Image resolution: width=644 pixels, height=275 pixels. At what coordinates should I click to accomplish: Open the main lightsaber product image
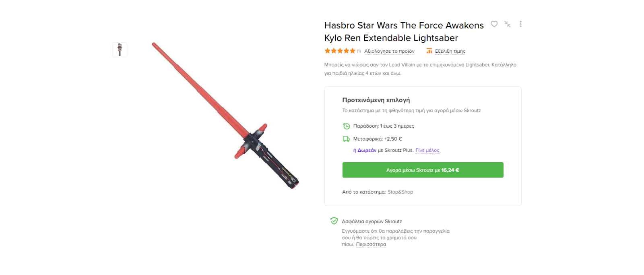click(x=225, y=116)
